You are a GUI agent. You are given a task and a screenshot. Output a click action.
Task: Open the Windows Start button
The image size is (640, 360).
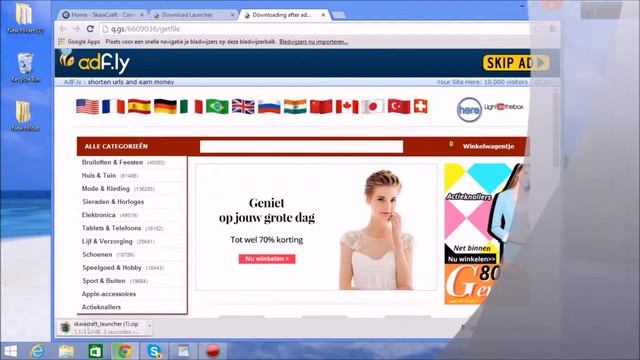(10, 351)
